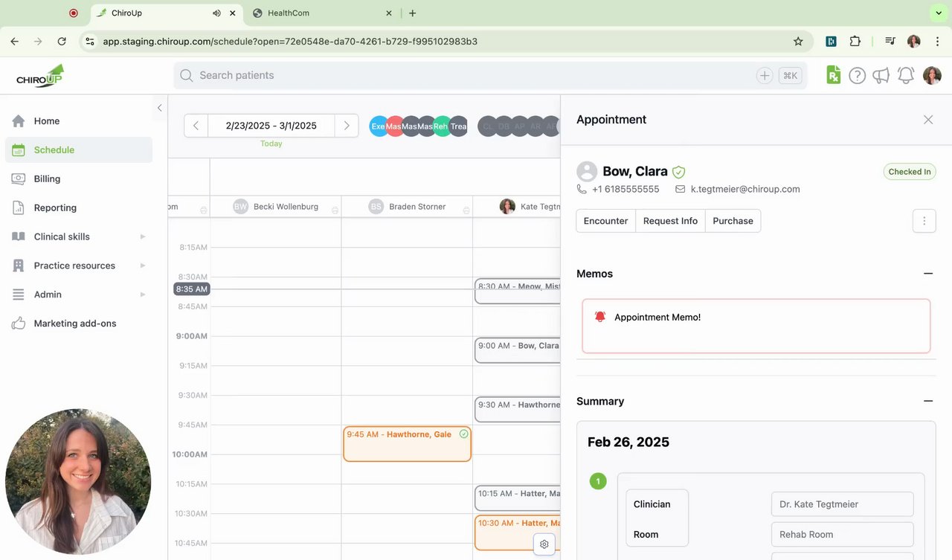The height and width of the screenshot is (560, 952).
Task: Click the plus icon in patient search bar
Action: tap(765, 75)
